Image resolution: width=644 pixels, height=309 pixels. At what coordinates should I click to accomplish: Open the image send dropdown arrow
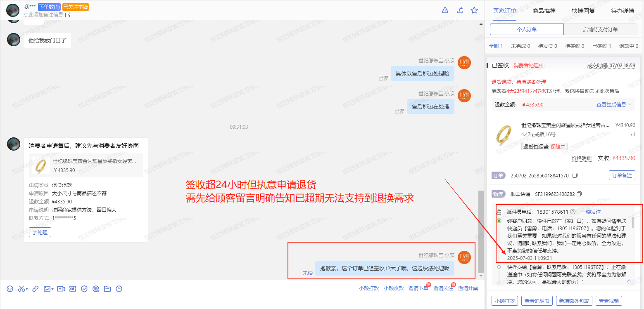52,289
